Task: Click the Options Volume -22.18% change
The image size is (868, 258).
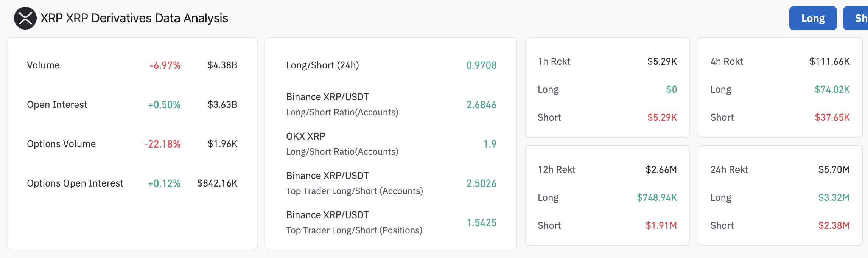Action: tap(162, 144)
